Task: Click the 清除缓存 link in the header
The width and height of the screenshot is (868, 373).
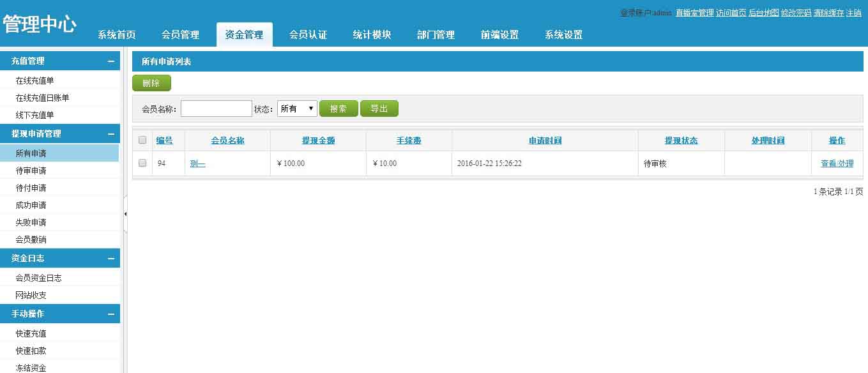Action: coord(828,13)
